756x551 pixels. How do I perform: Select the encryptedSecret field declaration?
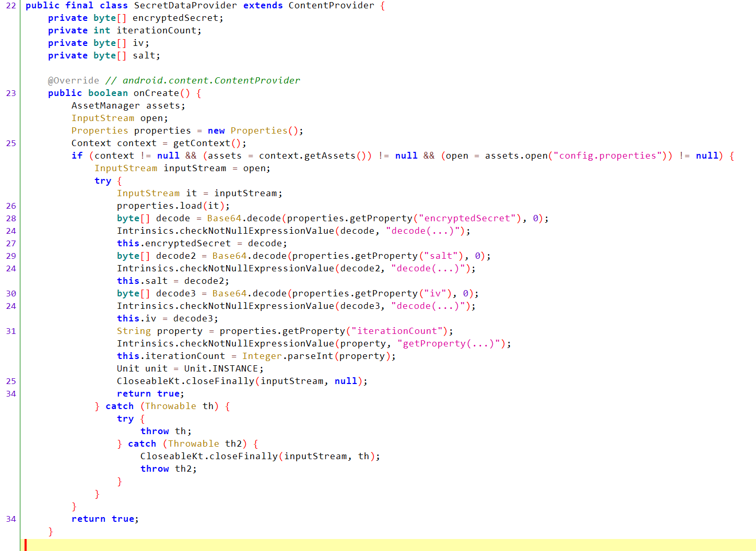pyautogui.click(x=178, y=17)
